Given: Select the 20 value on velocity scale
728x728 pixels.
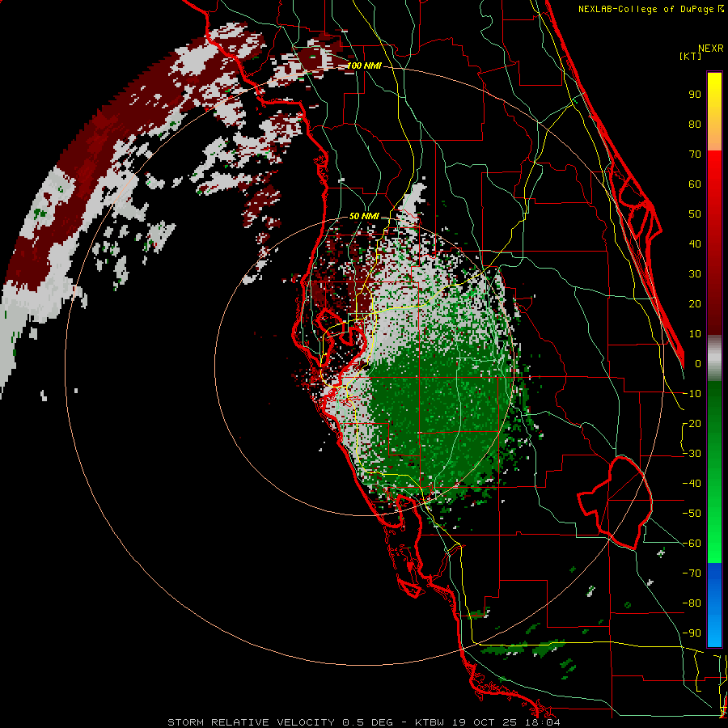Looking at the screenshot, I should click(695, 304).
